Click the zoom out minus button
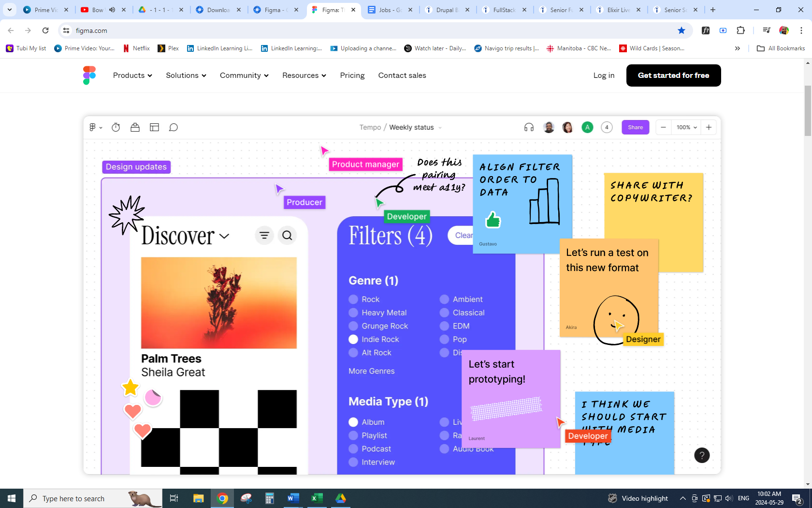The image size is (812, 508). click(x=664, y=127)
